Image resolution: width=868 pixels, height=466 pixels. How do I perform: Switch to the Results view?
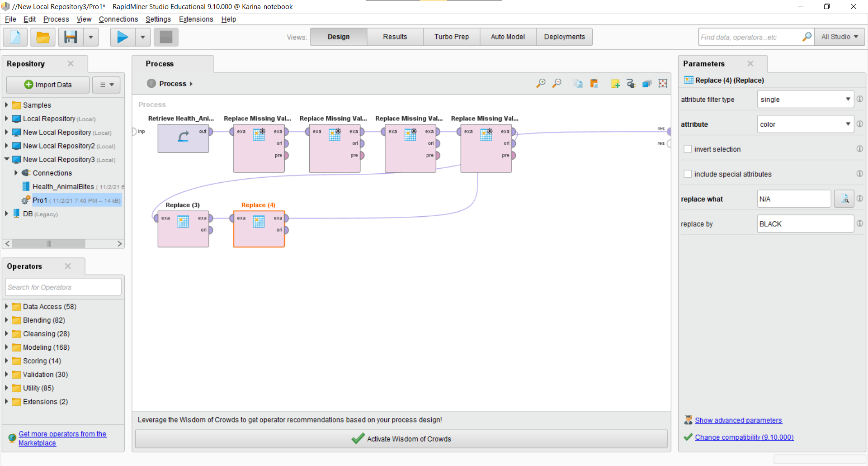point(395,37)
